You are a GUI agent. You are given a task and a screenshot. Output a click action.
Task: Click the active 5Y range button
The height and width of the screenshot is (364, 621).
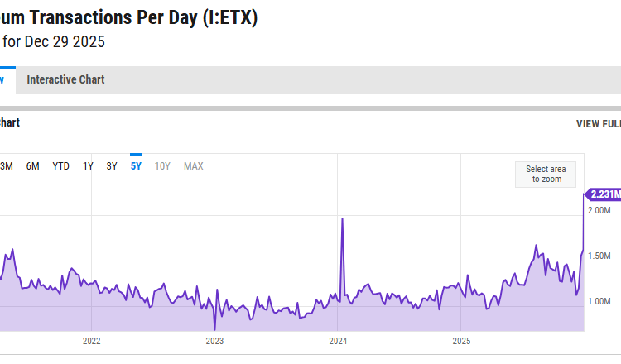point(136,166)
